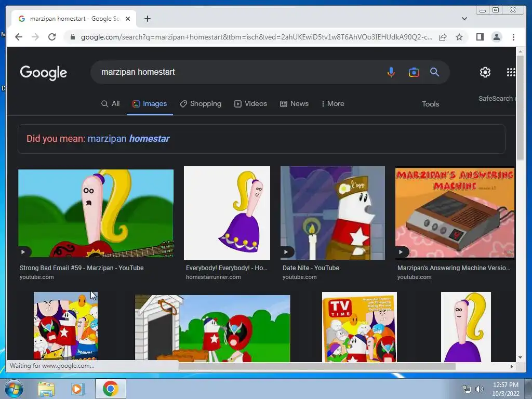This screenshot has height=399, width=532.
Task: Click the vertical scrollbar down arrow
Action: [x=520, y=357]
